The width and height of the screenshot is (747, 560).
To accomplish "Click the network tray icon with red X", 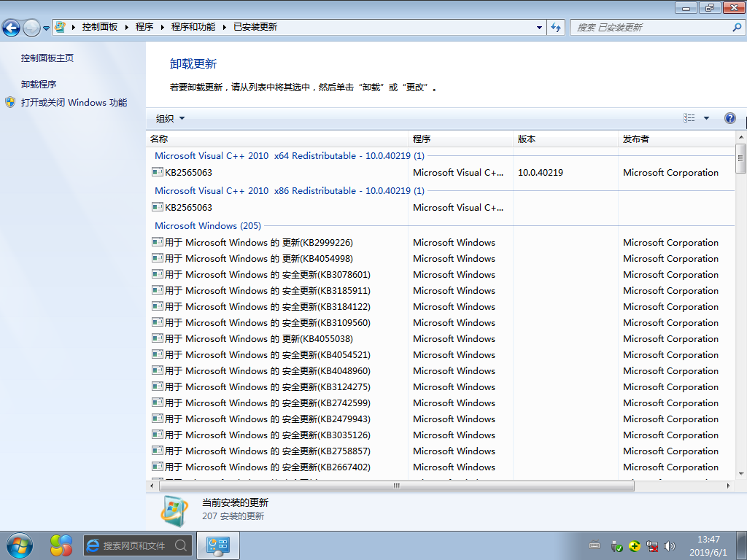I will 652,545.
